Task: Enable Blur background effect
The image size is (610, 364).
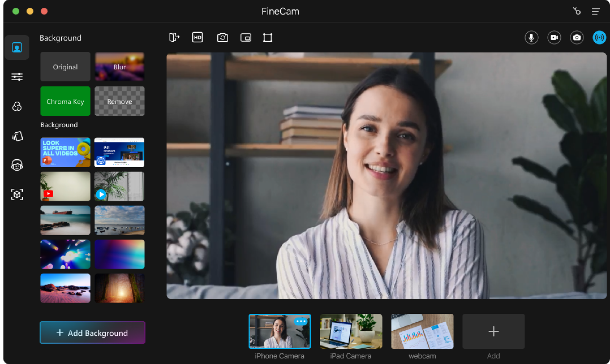Action: [119, 67]
